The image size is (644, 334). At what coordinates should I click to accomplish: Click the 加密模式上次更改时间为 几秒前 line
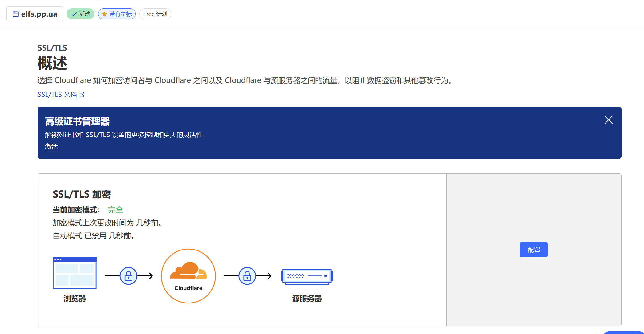pyautogui.click(x=107, y=222)
